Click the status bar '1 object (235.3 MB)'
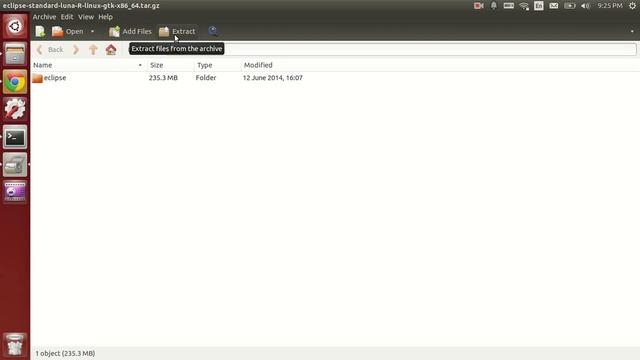640x360 pixels. [x=65, y=353]
